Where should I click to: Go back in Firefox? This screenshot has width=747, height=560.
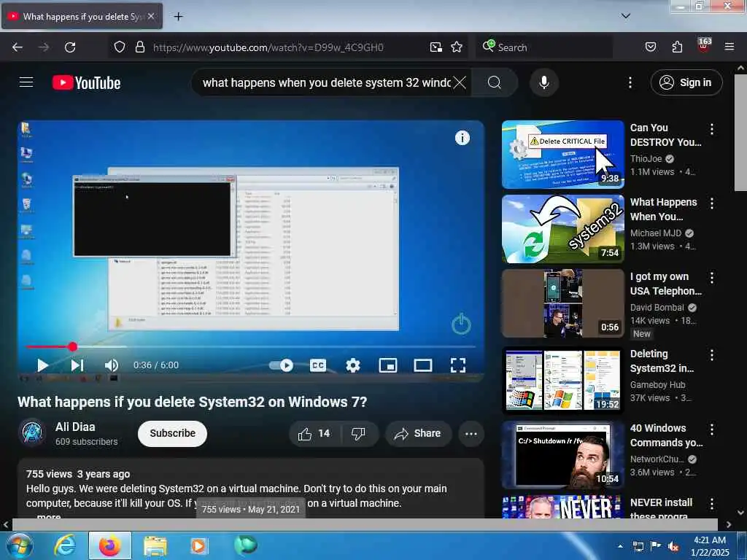(x=18, y=47)
